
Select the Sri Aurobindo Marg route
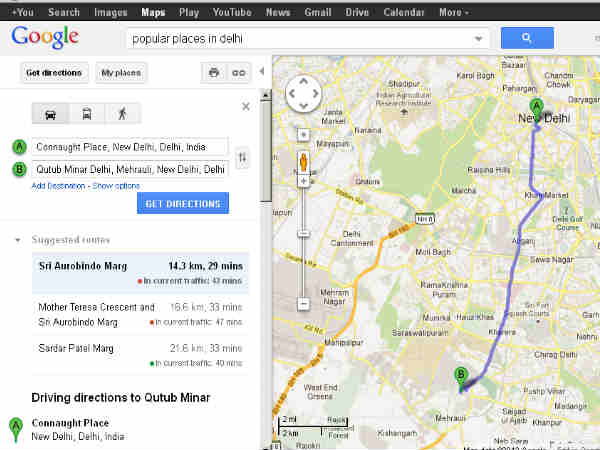[140, 273]
